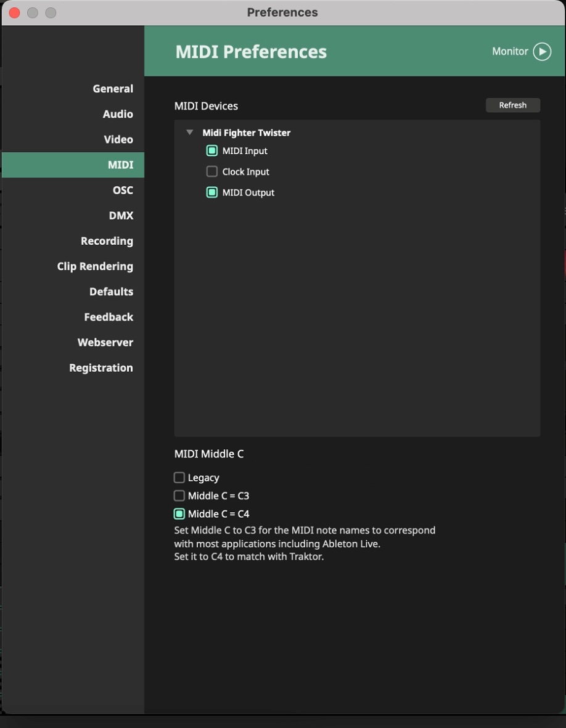
Task: Collapse the Midi Fighter Twister device tree
Action: pos(190,133)
